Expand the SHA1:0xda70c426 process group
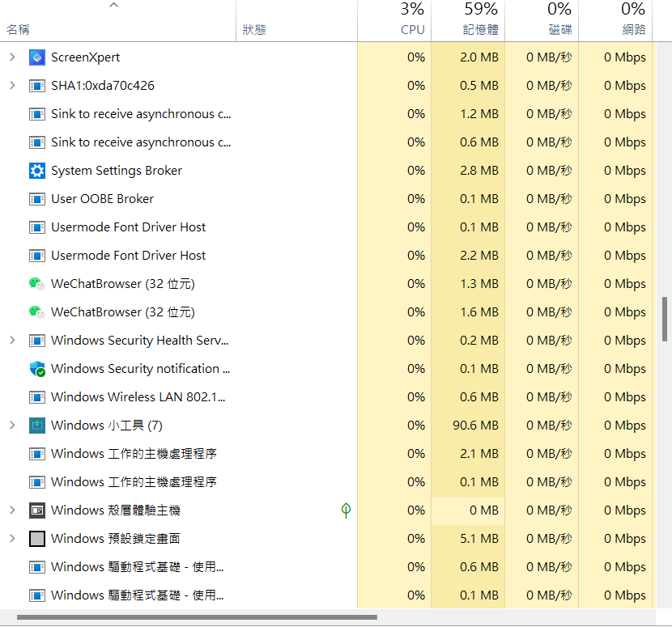This screenshot has width=672, height=627. tap(12, 85)
